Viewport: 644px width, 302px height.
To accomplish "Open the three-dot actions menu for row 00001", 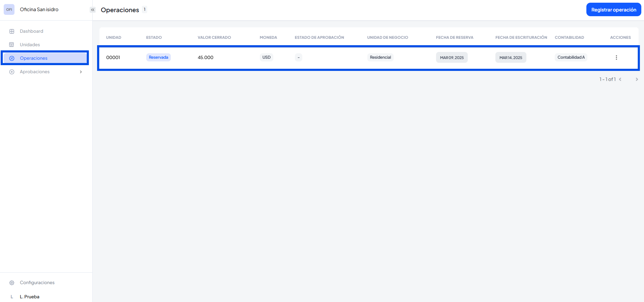I will coord(616,58).
